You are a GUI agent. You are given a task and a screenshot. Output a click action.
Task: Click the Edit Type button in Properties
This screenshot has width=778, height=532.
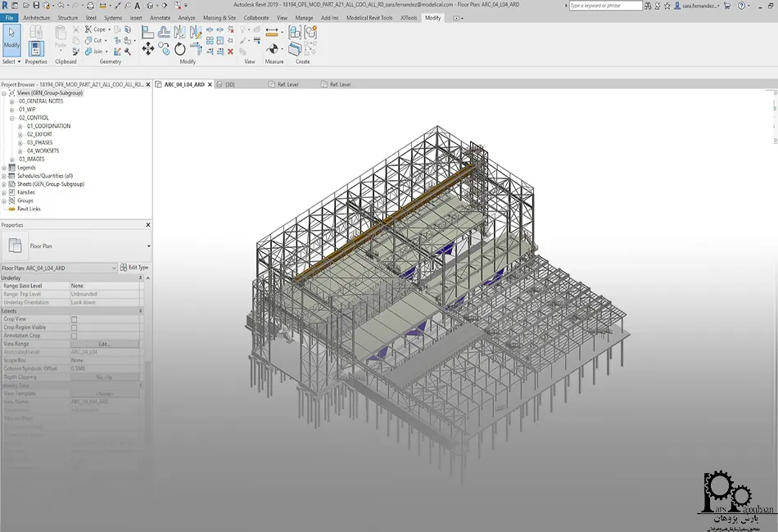pyautogui.click(x=133, y=267)
